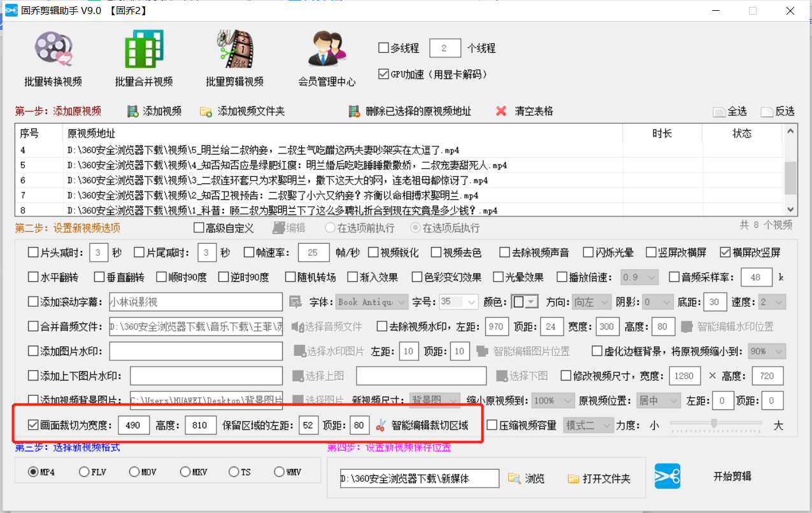The width and height of the screenshot is (812, 513).
Task: Click the 力度 compression strength slider
Action: (715, 424)
